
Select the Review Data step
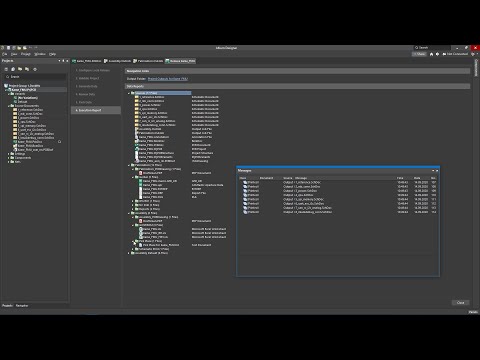point(85,94)
